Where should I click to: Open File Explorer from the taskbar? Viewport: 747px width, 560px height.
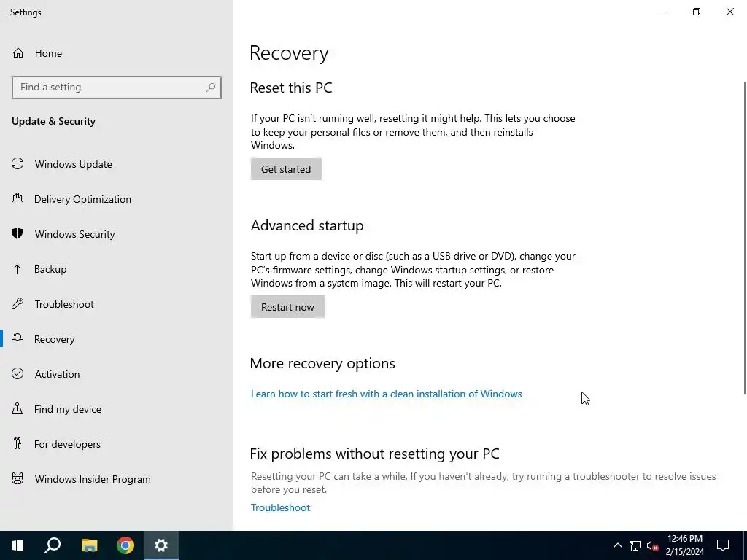tap(89, 545)
